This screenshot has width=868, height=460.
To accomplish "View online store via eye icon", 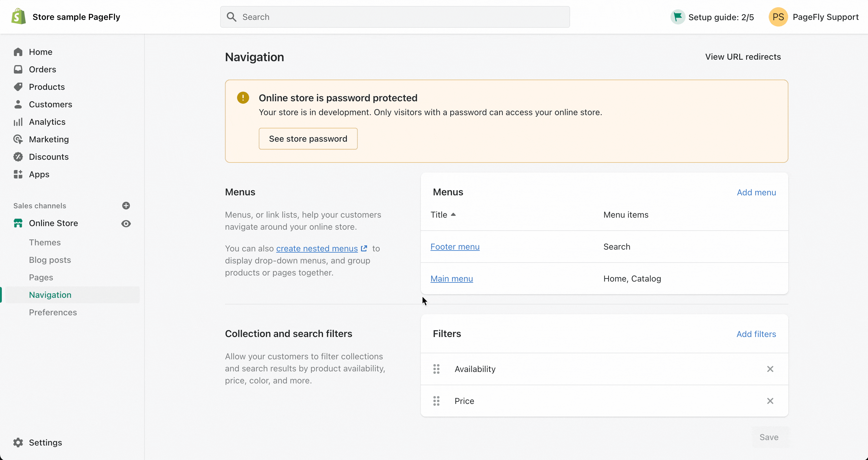I will tap(126, 224).
